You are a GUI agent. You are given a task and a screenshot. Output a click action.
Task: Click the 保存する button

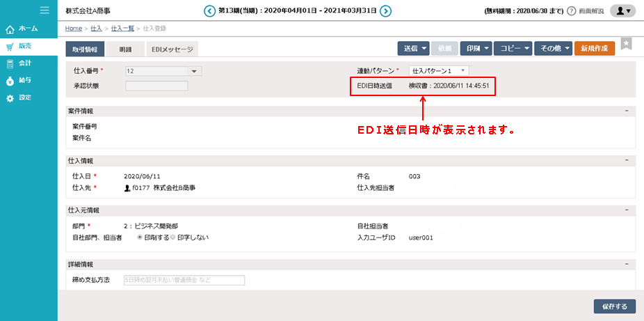[x=614, y=306]
